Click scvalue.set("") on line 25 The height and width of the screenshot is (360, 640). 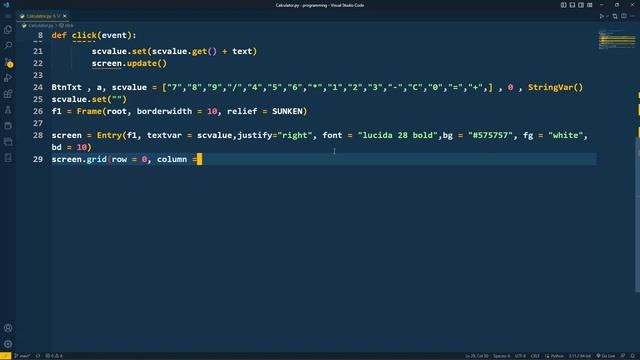coord(89,99)
